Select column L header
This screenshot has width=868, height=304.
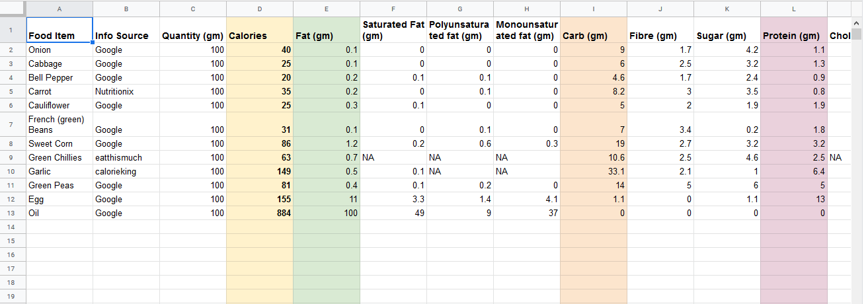(793, 9)
